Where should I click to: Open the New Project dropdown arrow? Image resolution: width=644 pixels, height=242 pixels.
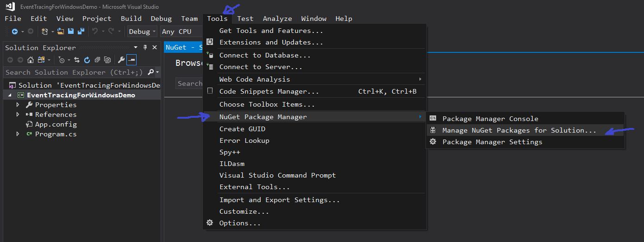(x=52, y=32)
